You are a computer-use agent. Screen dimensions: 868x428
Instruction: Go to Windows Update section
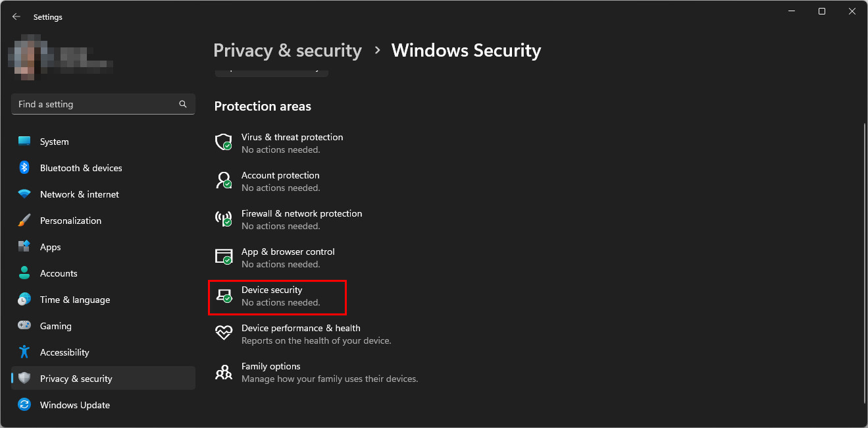(x=74, y=405)
